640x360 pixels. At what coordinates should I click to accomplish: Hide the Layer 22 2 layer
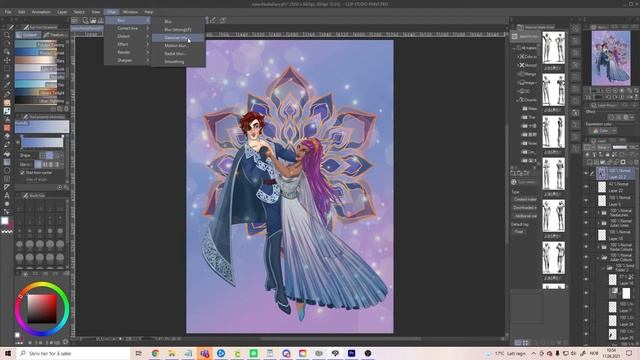point(586,173)
